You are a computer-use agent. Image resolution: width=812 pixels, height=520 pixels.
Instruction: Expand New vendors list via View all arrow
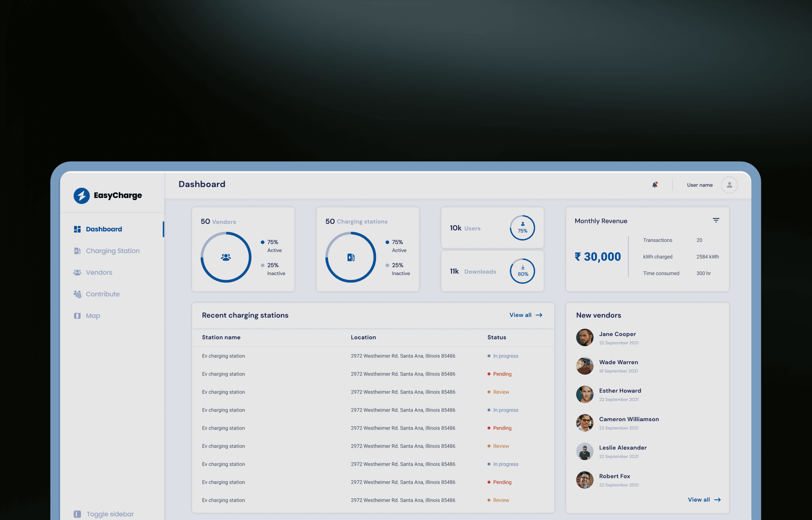pos(718,500)
